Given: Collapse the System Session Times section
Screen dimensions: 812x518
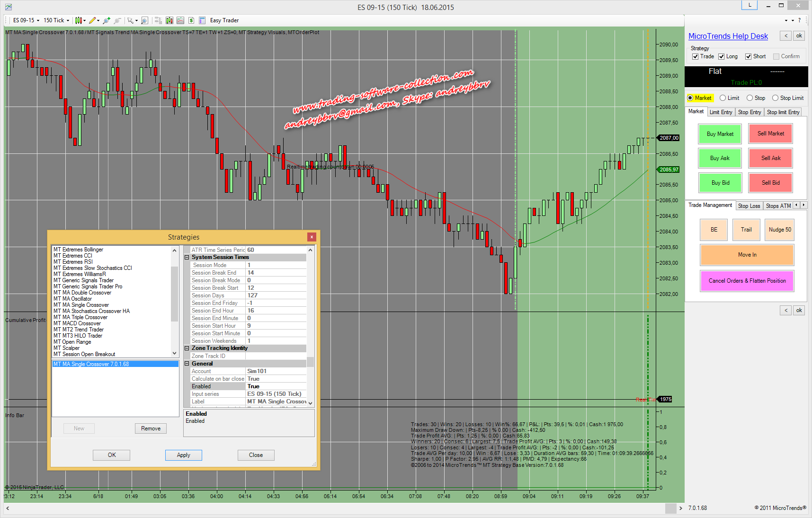Looking at the screenshot, I should [187, 258].
